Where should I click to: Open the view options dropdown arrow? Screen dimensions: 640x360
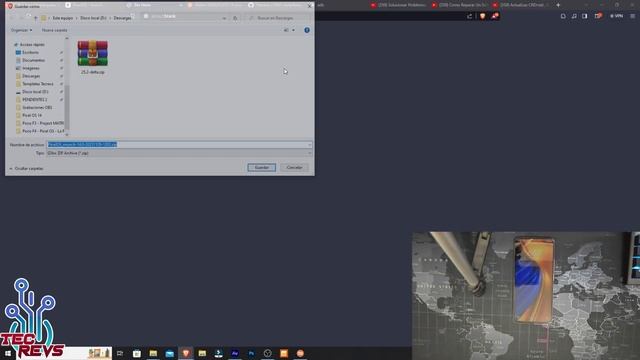[293, 30]
